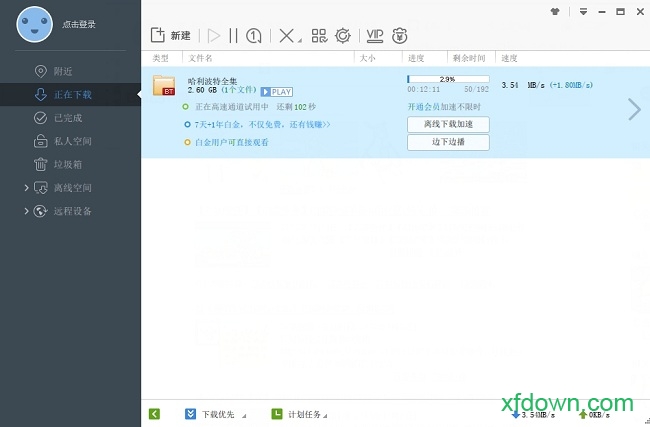650x427 pixels.
Task: Click the 3.54 MB/s speed value
Action: click(524, 85)
